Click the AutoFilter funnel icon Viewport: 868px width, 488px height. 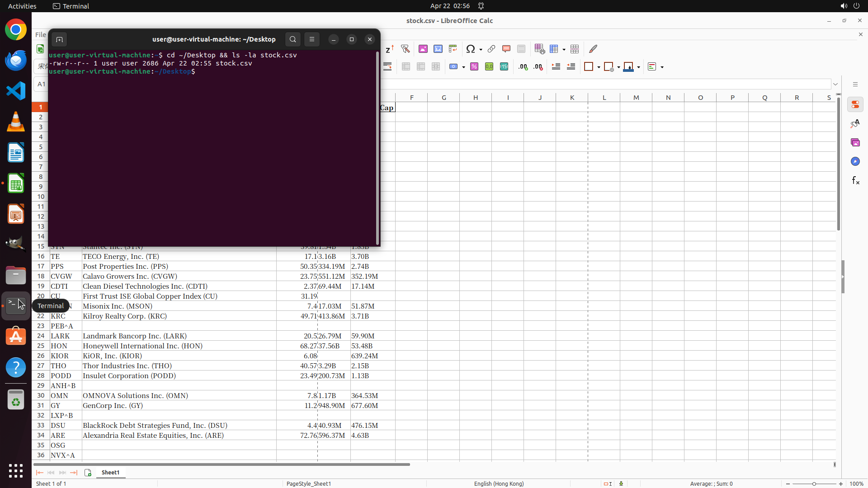405,49
